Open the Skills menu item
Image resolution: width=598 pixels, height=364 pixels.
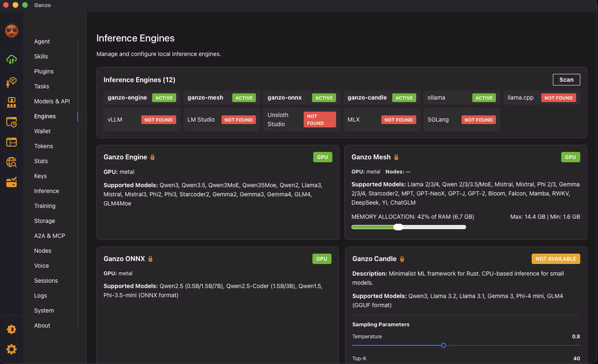point(41,56)
